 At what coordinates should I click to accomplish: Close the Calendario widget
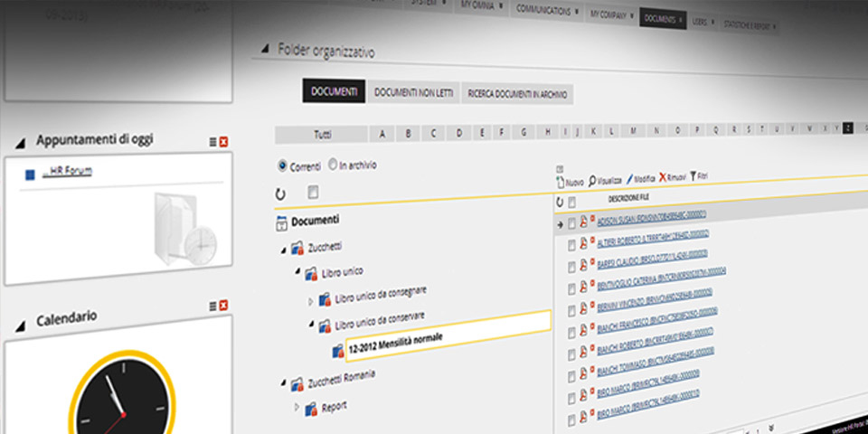point(223,306)
